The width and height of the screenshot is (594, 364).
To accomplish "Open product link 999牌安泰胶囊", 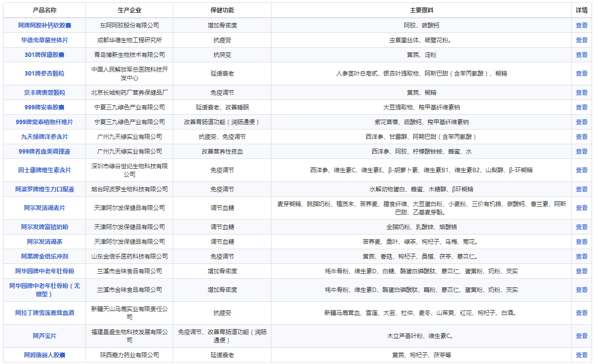I will (45, 107).
